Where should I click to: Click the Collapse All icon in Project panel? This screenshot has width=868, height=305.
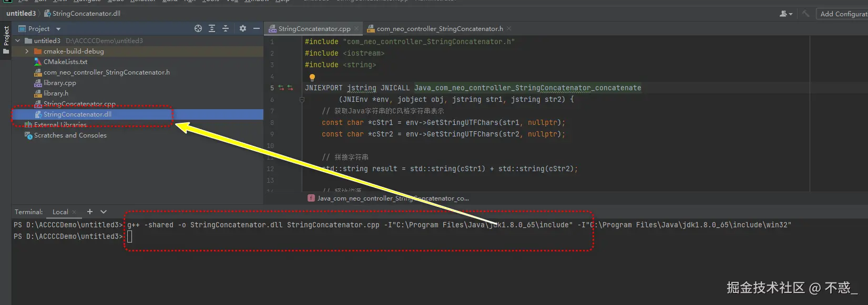point(226,28)
